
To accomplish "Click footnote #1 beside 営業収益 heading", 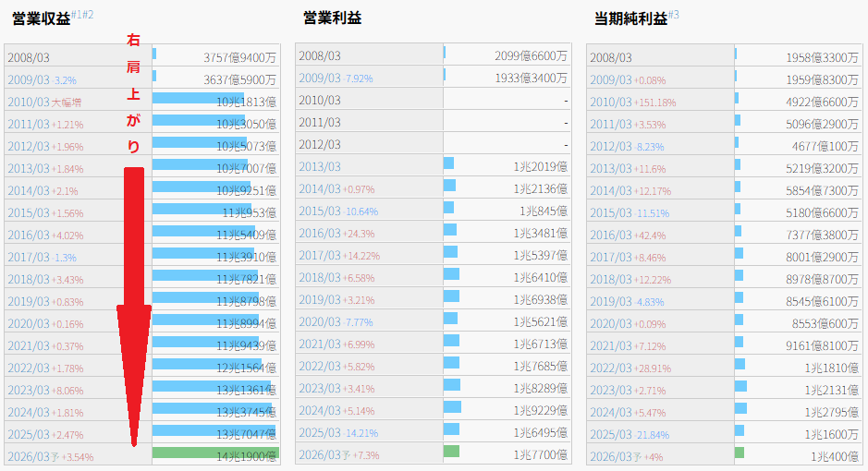I will click(77, 15).
